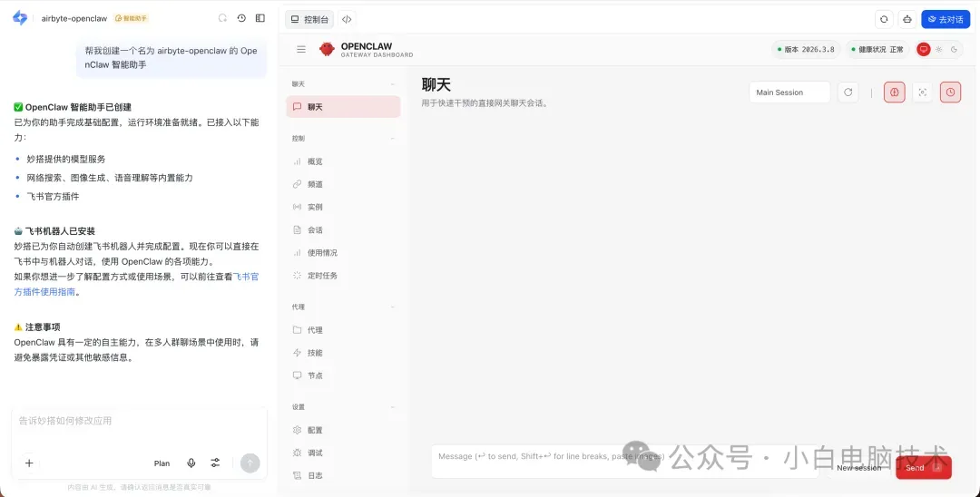Open 概览 in the sidebar
Image resolution: width=980 pixels, height=497 pixels.
coord(343,161)
